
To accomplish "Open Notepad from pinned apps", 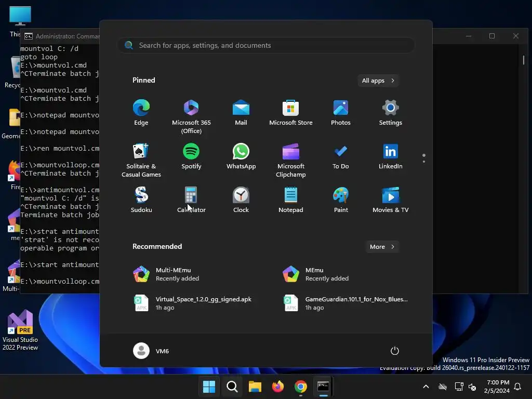I will click(x=291, y=200).
